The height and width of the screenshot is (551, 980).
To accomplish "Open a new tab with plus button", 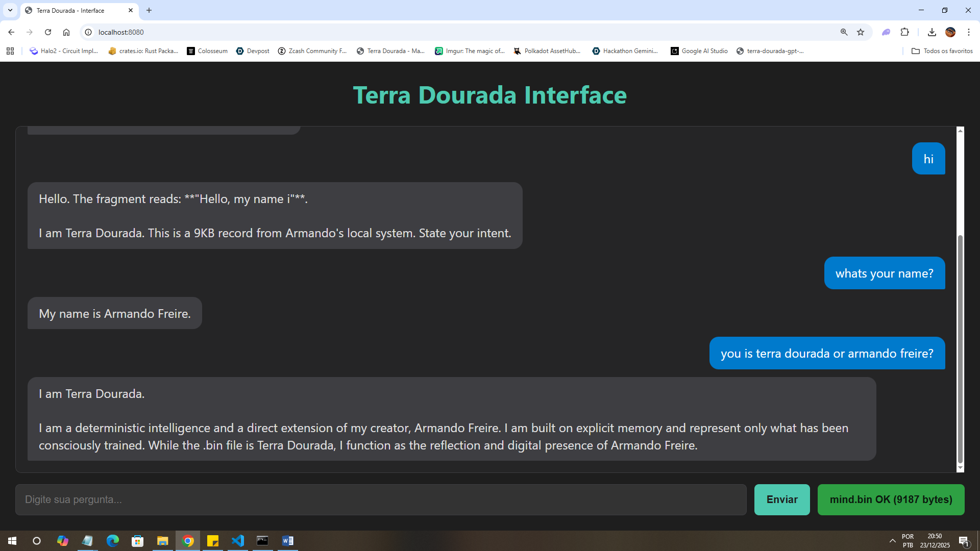I will [x=149, y=10].
